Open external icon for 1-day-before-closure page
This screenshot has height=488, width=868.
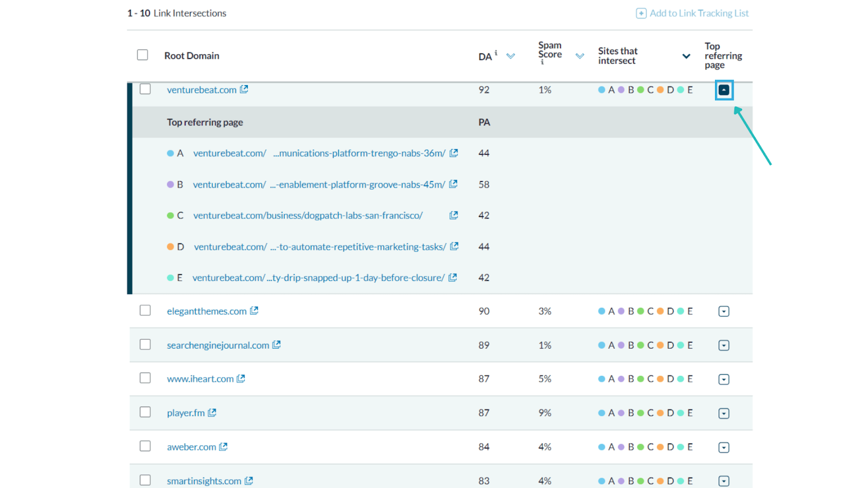pos(453,278)
